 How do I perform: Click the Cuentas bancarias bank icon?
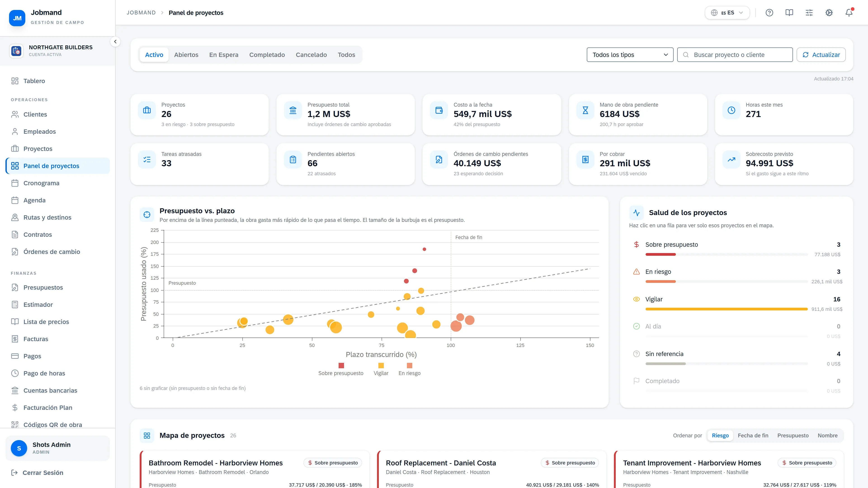[15, 390]
